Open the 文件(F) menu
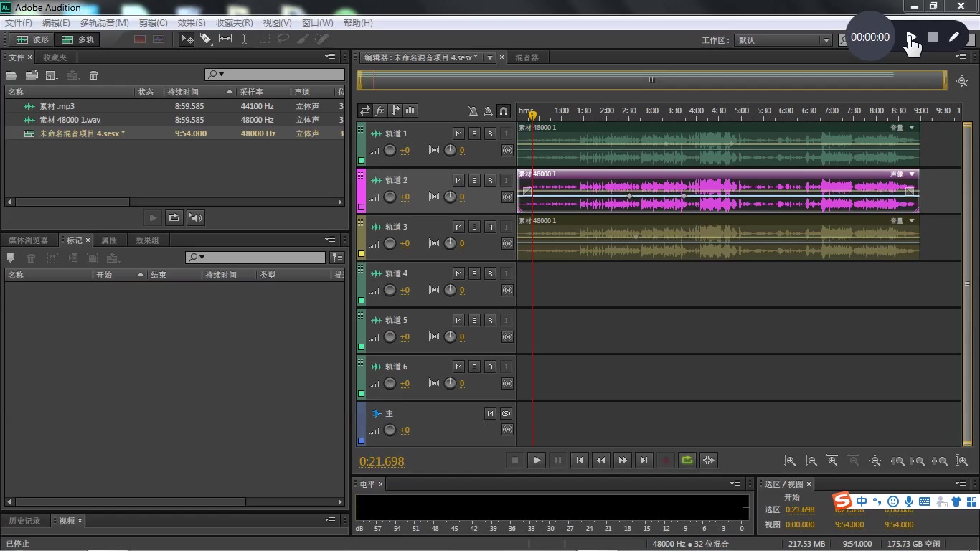The image size is (980, 551). click(19, 23)
